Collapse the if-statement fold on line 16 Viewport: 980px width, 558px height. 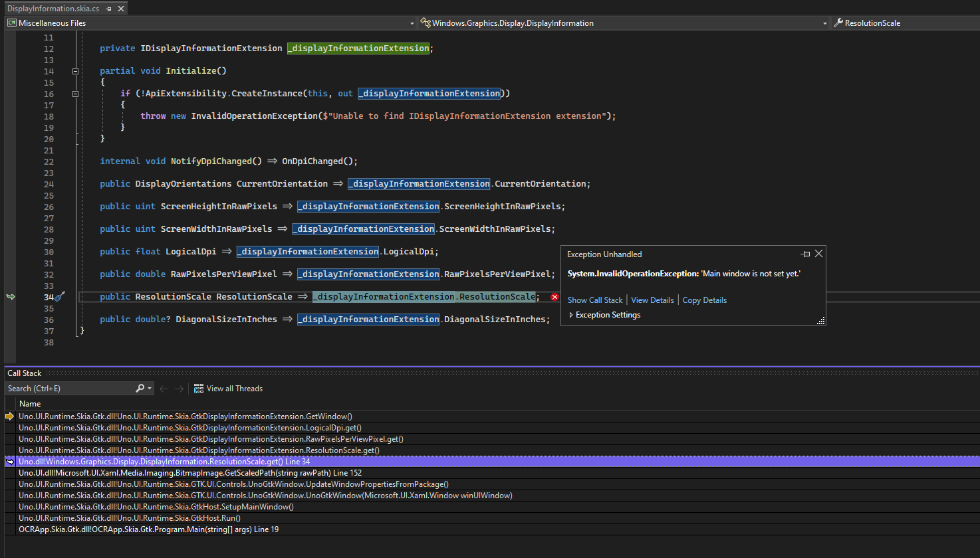pyautogui.click(x=75, y=93)
